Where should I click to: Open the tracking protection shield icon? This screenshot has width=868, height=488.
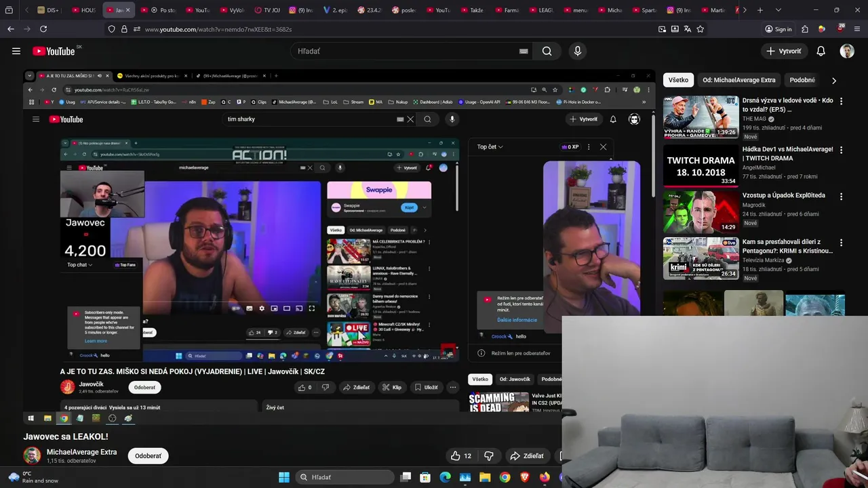click(x=112, y=29)
